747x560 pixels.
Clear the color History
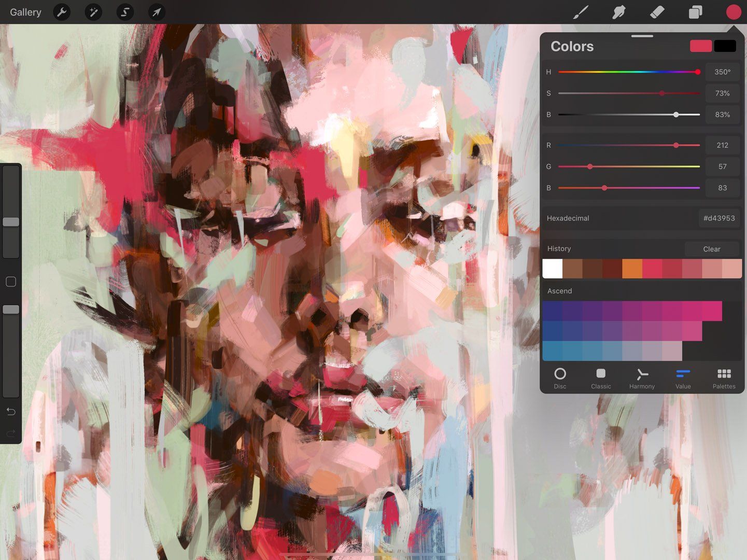tap(712, 249)
